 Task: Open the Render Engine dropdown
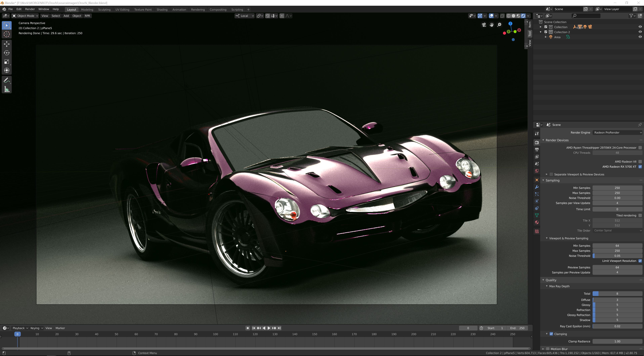tap(617, 133)
